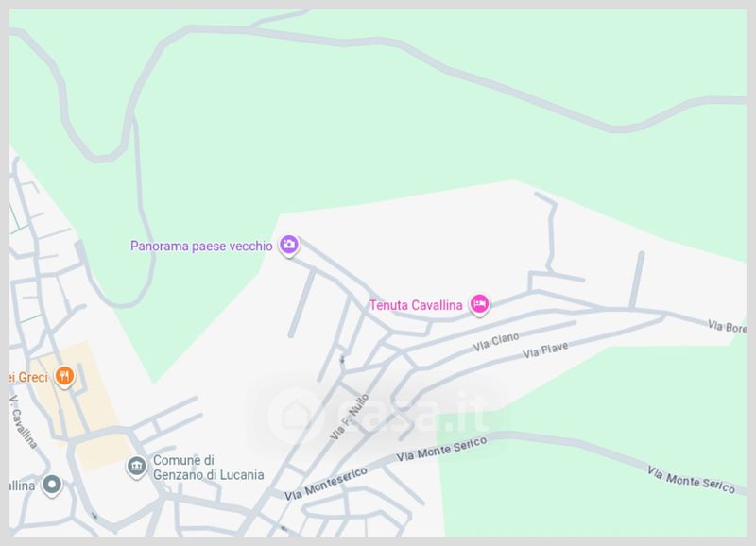The image size is (756, 546).
Task: Select the Comune di Genzano di Lucania label
Action: 208,468
